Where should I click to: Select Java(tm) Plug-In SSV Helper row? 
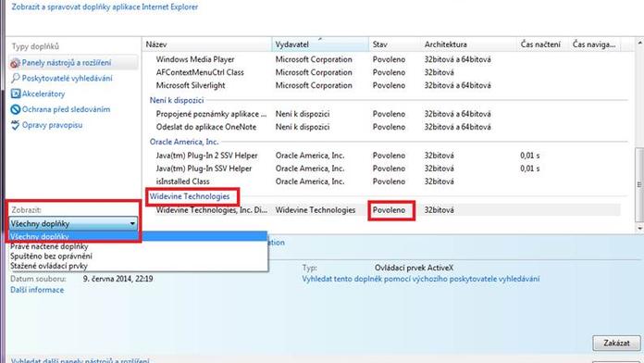tap(204, 169)
